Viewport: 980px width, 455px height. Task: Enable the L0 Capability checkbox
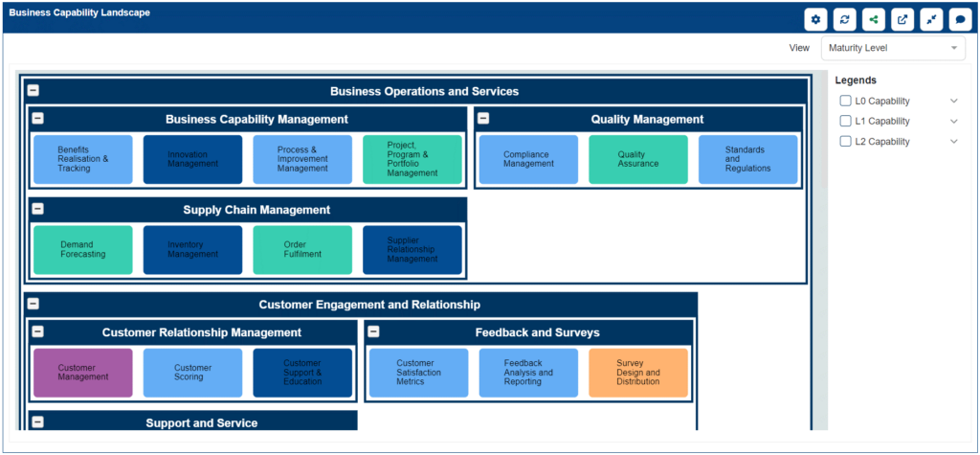[845, 101]
